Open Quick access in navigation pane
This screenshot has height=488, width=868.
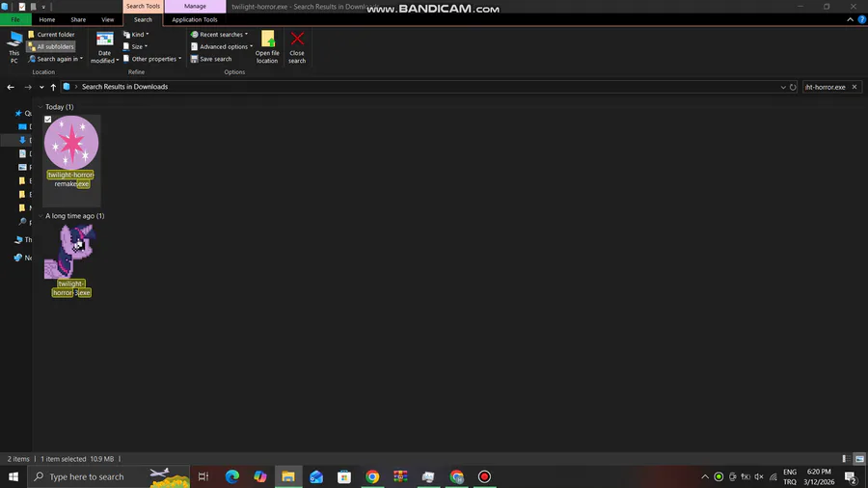tap(23, 113)
